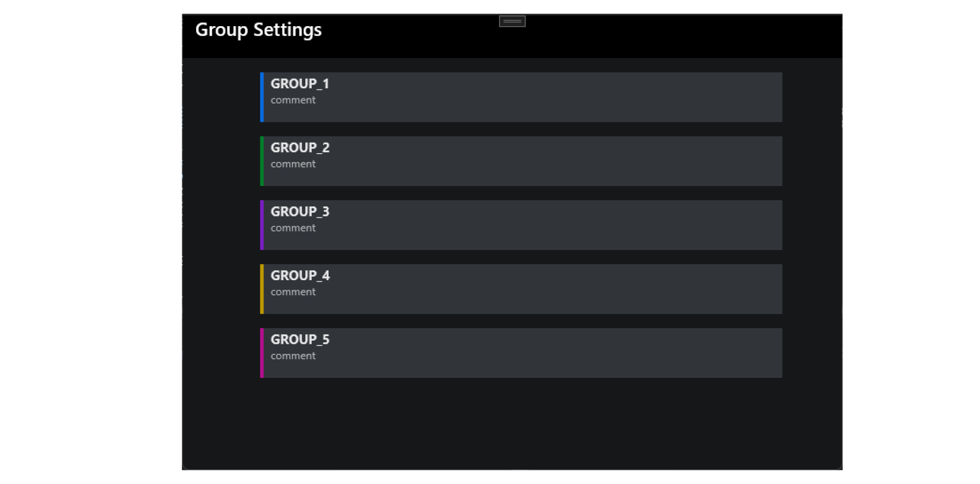The width and height of the screenshot is (980, 484).
Task: Click the comment text under GROUP_1
Action: pos(293,100)
